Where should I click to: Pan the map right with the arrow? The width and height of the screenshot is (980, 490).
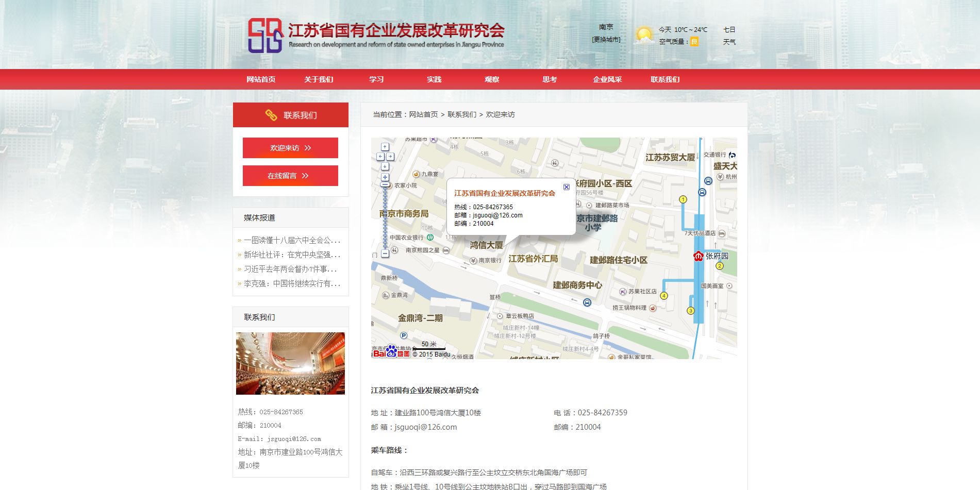(390, 157)
